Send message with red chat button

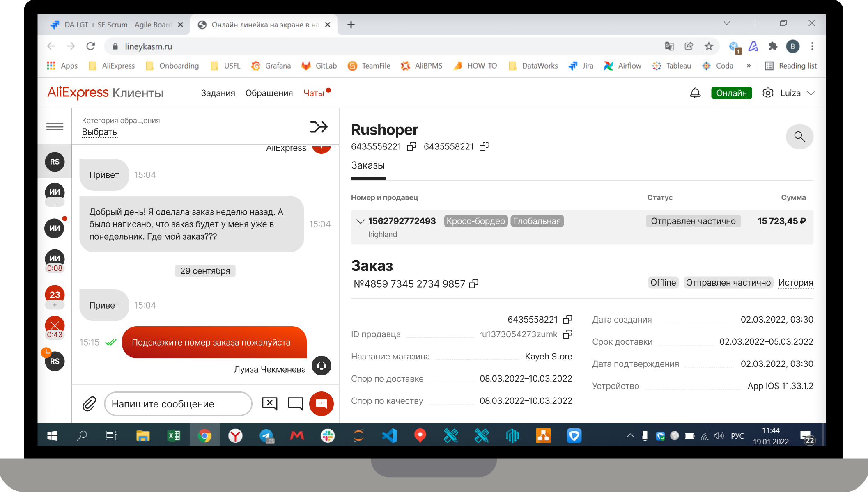tap(321, 404)
